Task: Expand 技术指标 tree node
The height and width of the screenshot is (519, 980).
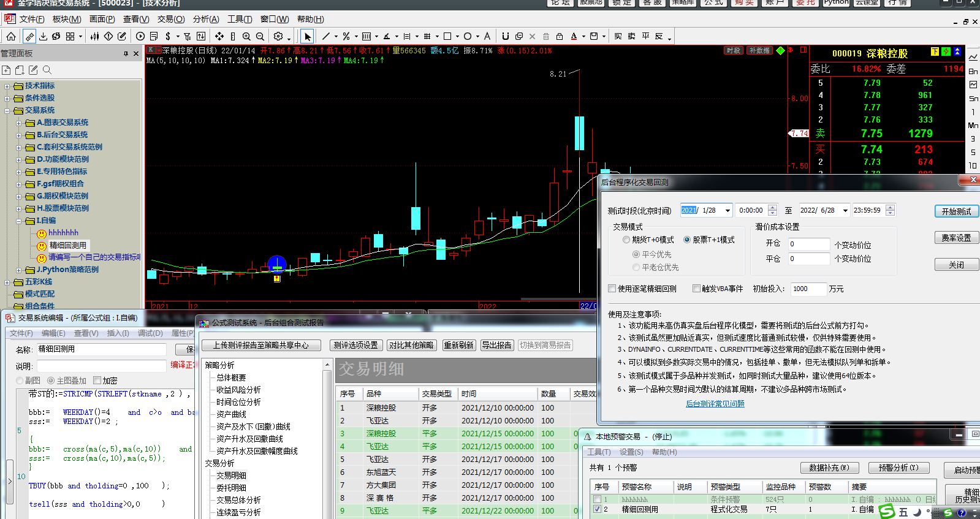Action: click(7, 86)
